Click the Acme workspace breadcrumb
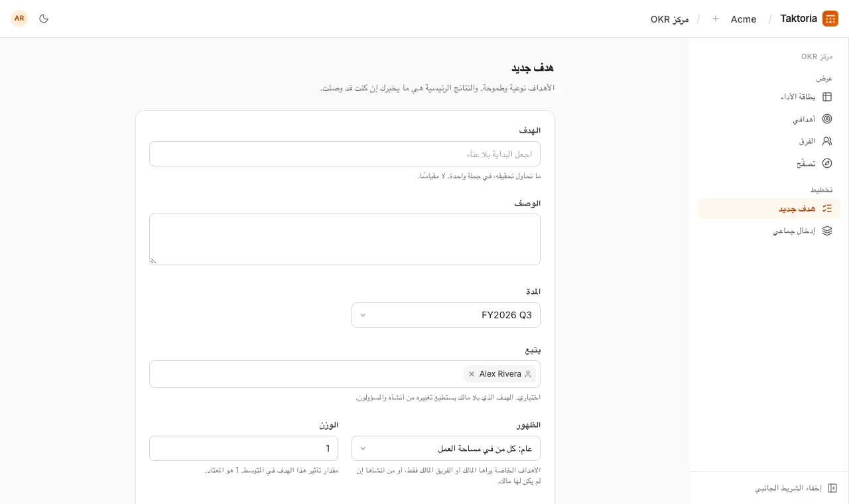The width and height of the screenshot is (849, 504). (x=744, y=19)
